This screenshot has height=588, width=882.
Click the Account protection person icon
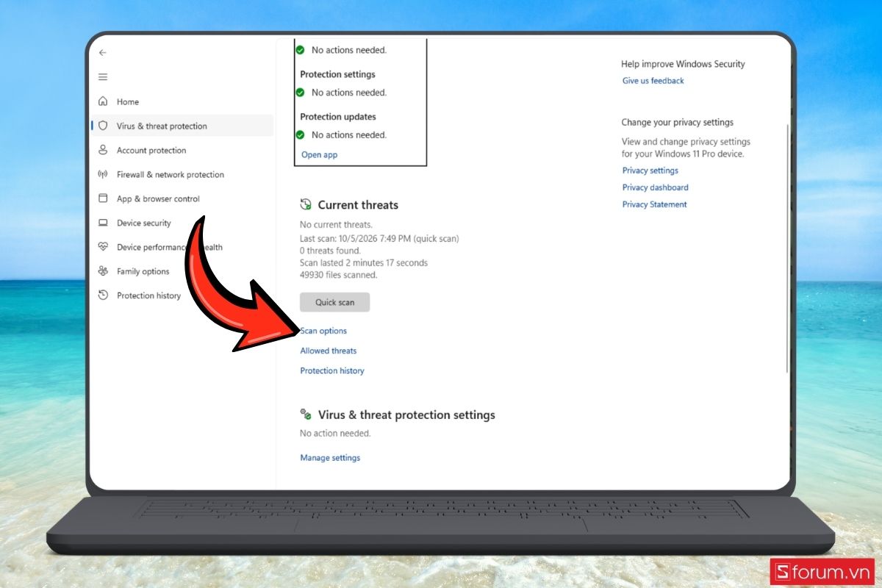[103, 150]
